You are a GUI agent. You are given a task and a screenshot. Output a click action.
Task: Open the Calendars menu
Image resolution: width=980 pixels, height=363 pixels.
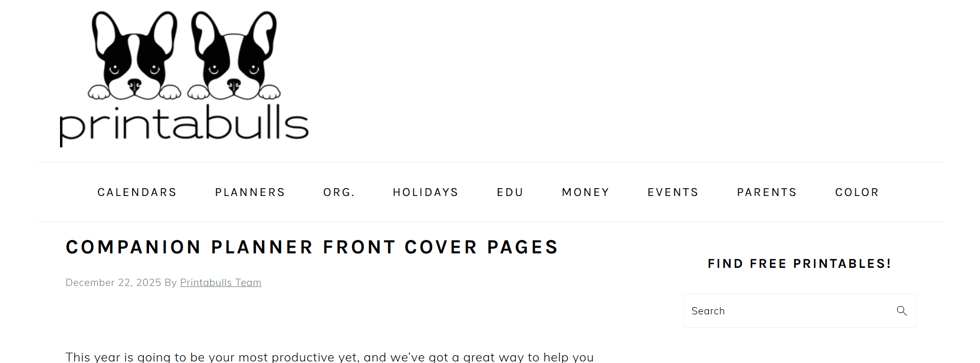coord(137,192)
